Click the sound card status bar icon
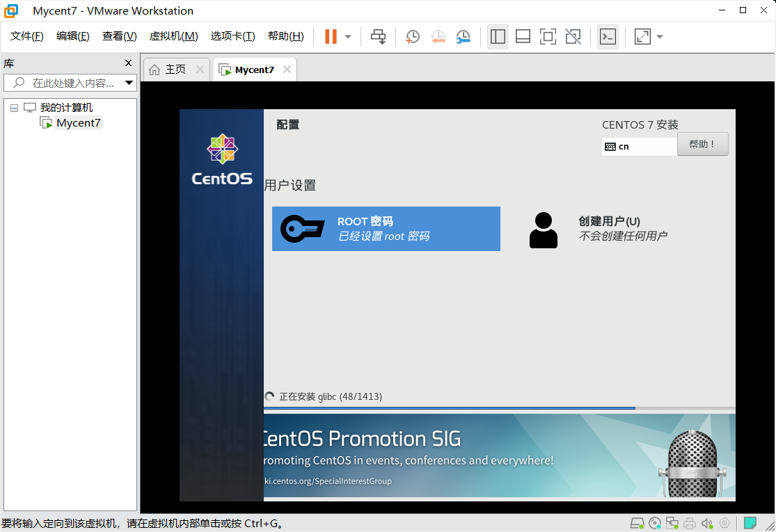 [707, 523]
